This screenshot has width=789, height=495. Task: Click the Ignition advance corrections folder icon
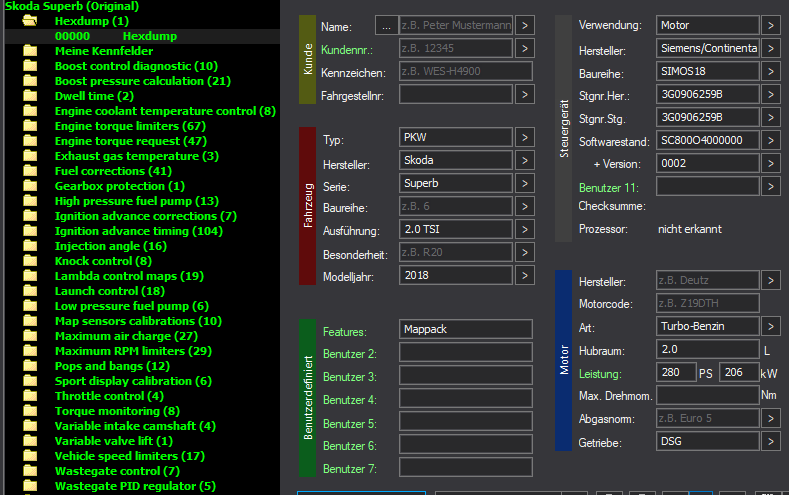click(x=30, y=216)
